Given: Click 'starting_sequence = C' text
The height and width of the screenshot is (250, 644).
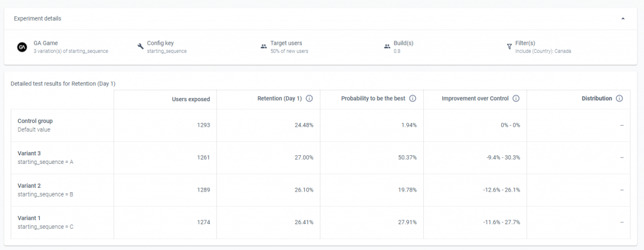Looking at the screenshot, I should 45,227.
